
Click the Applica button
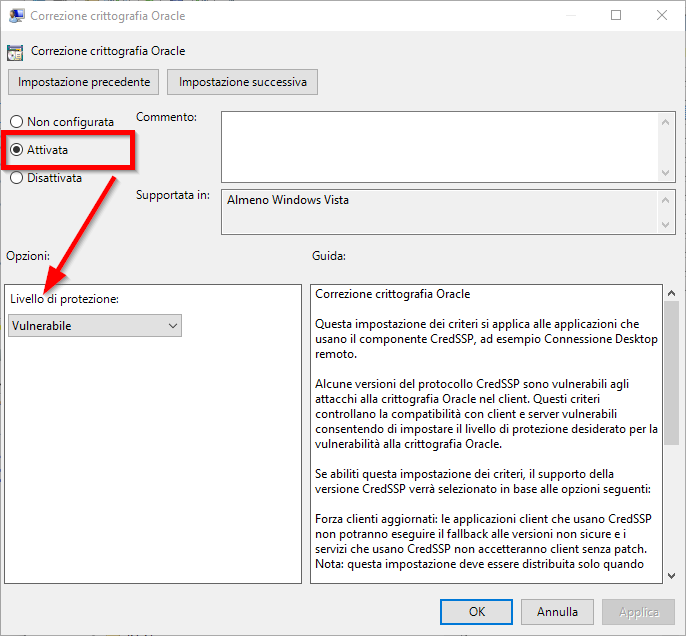pyautogui.click(x=638, y=612)
